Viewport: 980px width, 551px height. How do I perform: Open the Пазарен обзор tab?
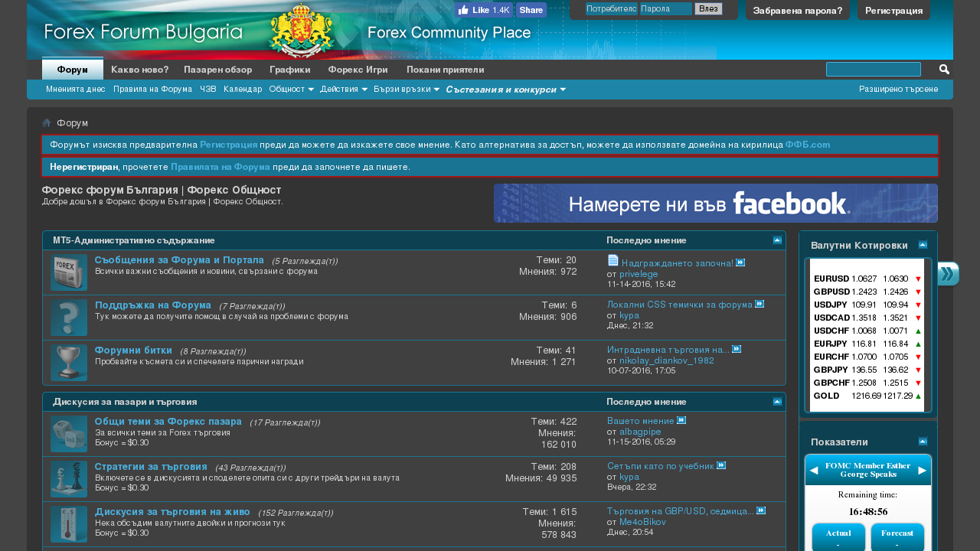coord(218,69)
